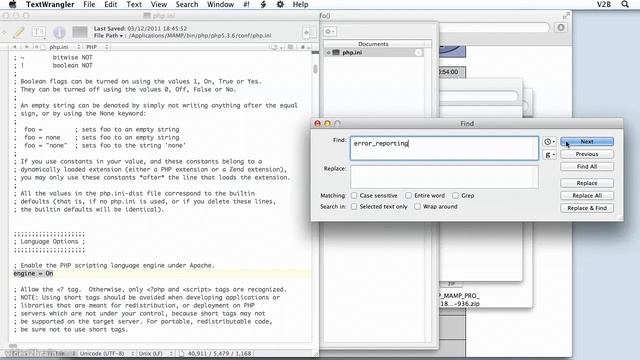Open the Window menu
Image resolution: width=640 pixels, height=360 pixels.
(220, 4)
